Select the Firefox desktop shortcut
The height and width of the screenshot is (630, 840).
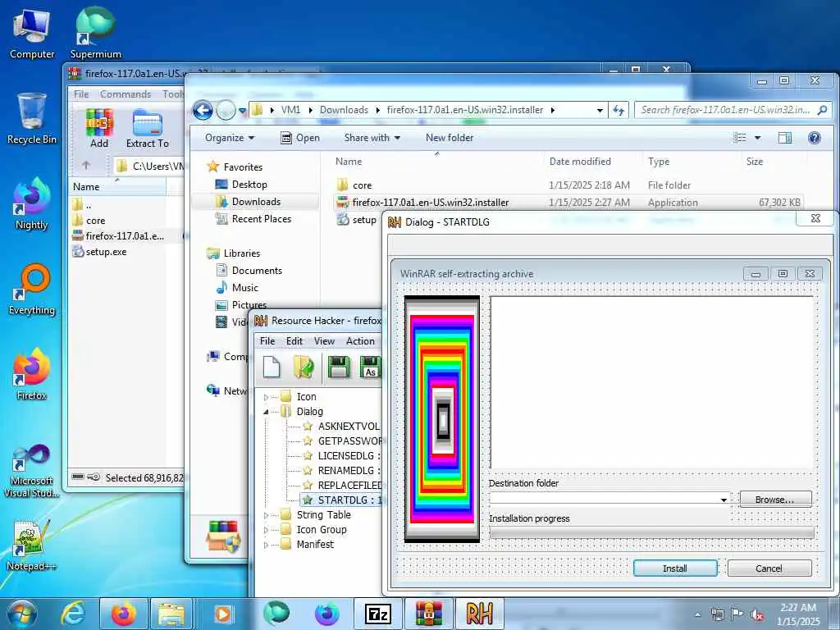32,374
